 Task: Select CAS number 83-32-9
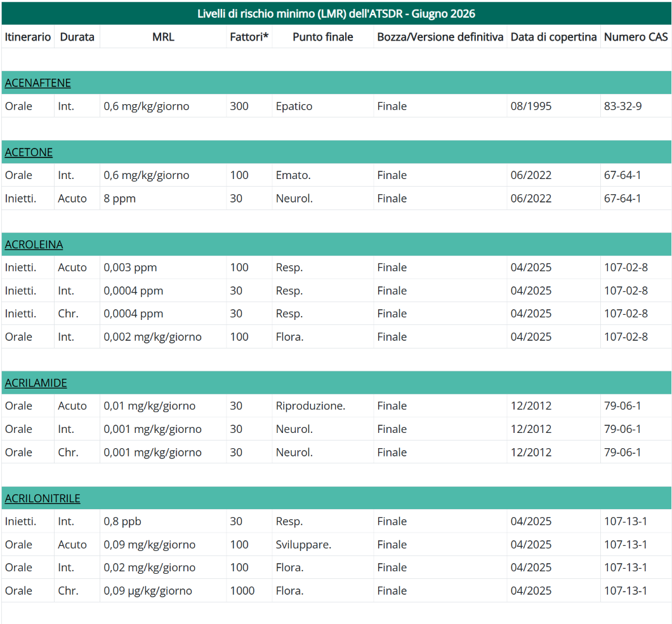coord(623,106)
